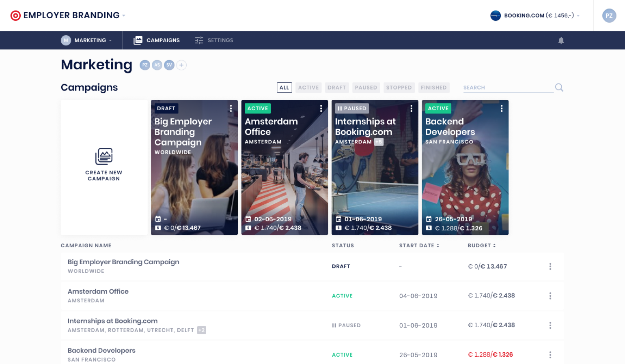The image size is (625, 364).
Task: Filter campaigns by Paused status
Action: tap(366, 88)
